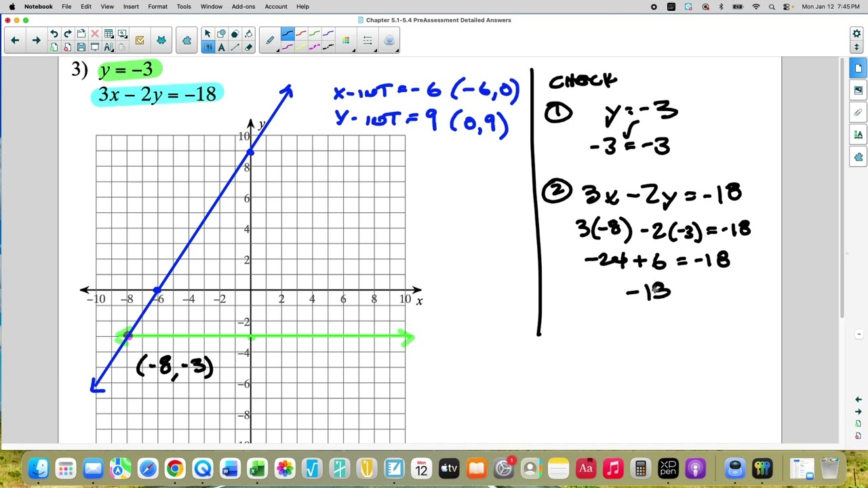868x488 pixels.
Task: Open toolbar settings gear icon
Action: [856, 34]
